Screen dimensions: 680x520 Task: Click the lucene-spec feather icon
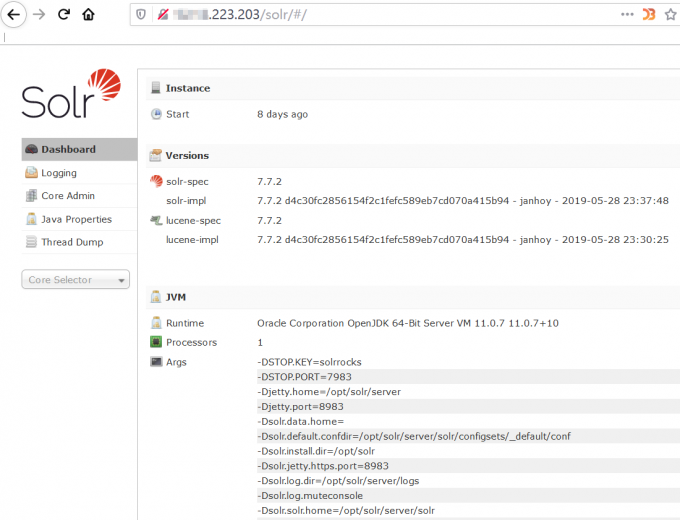tap(156, 220)
